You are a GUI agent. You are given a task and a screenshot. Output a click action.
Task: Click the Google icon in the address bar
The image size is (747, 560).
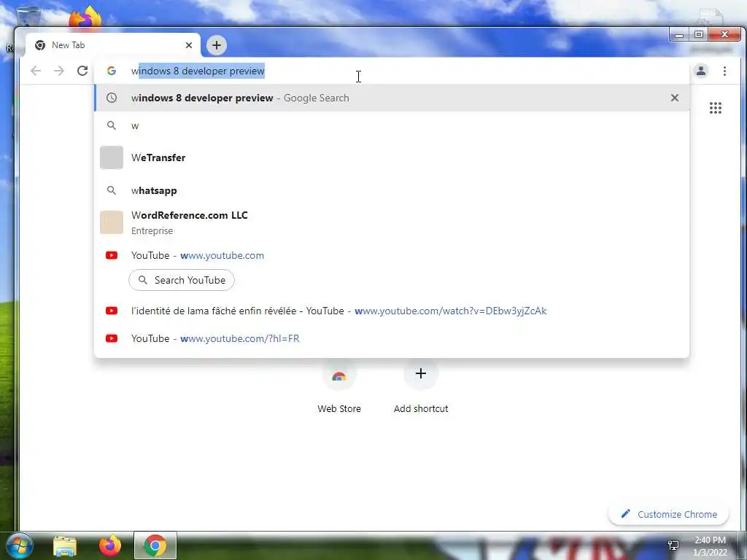click(112, 71)
